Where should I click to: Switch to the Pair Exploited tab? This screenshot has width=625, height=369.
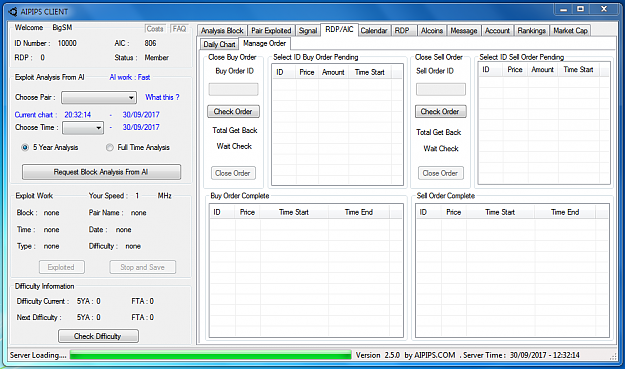(x=271, y=31)
